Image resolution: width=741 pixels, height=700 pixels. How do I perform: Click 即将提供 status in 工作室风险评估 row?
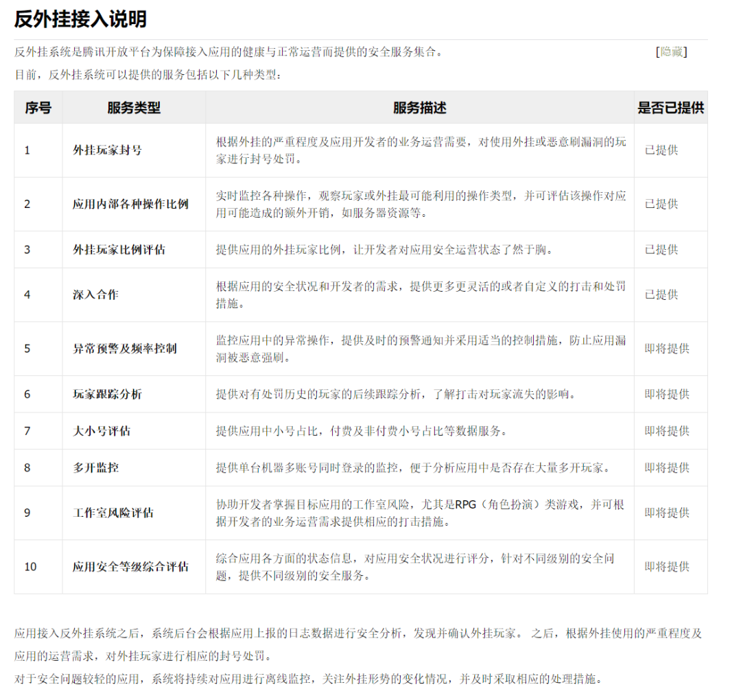pos(667,513)
